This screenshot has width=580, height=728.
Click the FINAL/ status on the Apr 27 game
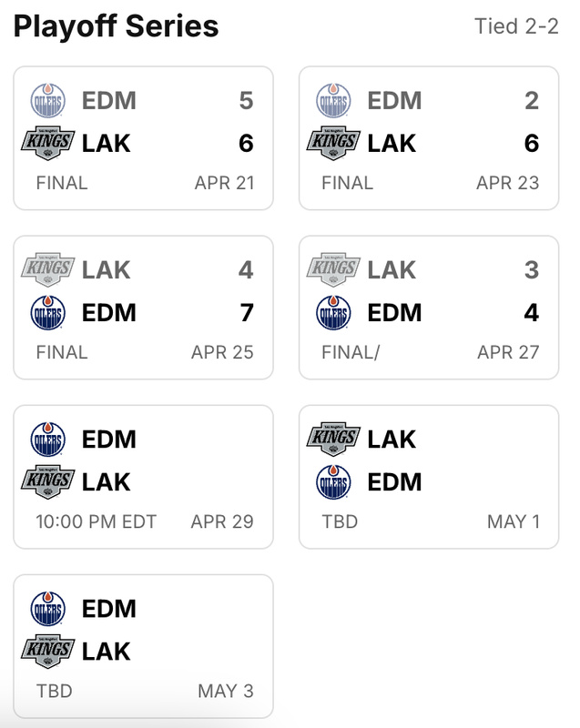pos(351,352)
